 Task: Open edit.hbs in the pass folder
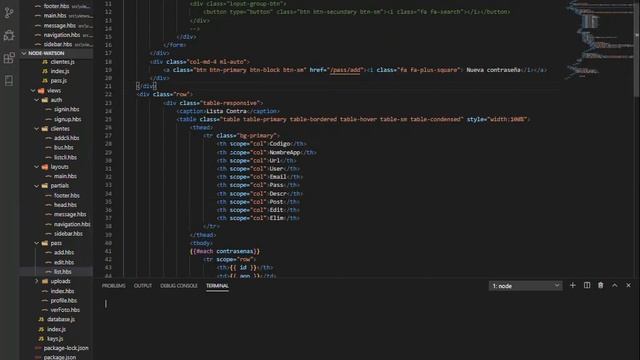click(x=64, y=262)
